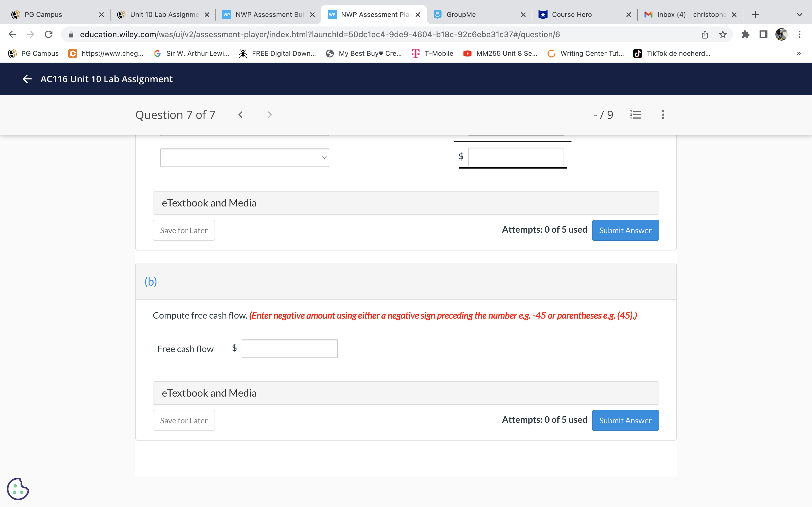Viewport: 812px width, 507px height.
Task: Save part (b) for later
Action: coord(184,420)
